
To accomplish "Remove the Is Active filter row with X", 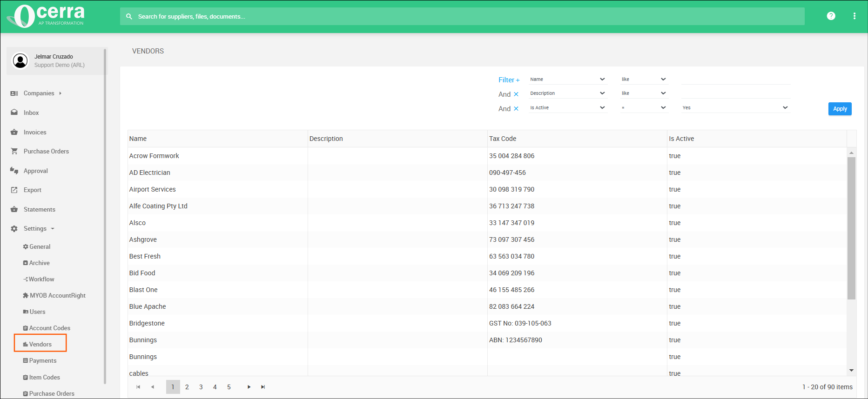I will (x=516, y=109).
